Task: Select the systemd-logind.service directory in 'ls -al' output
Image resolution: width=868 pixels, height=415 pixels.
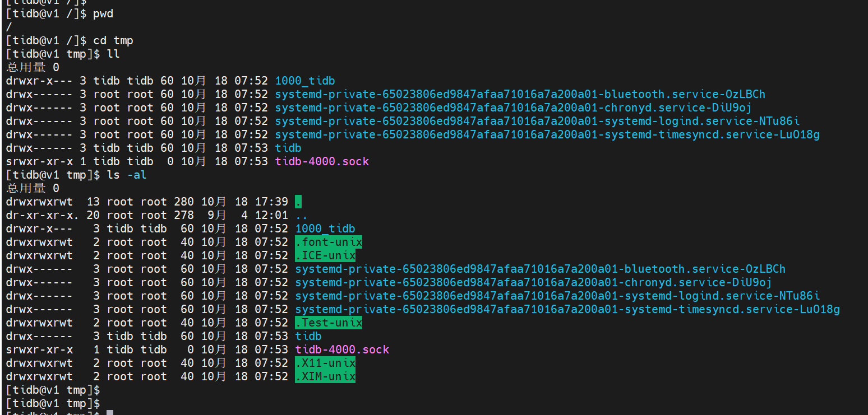Action: [557, 296]
